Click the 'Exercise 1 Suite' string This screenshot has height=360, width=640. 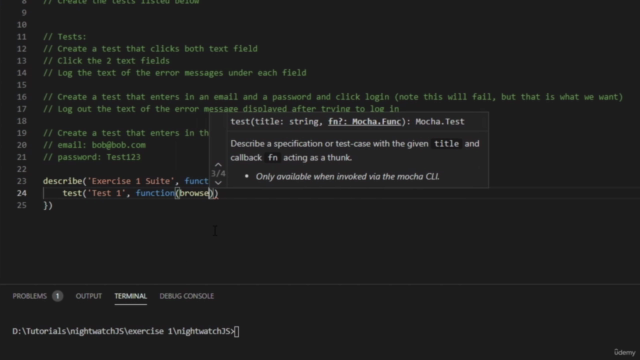click(x=131, y=181)
